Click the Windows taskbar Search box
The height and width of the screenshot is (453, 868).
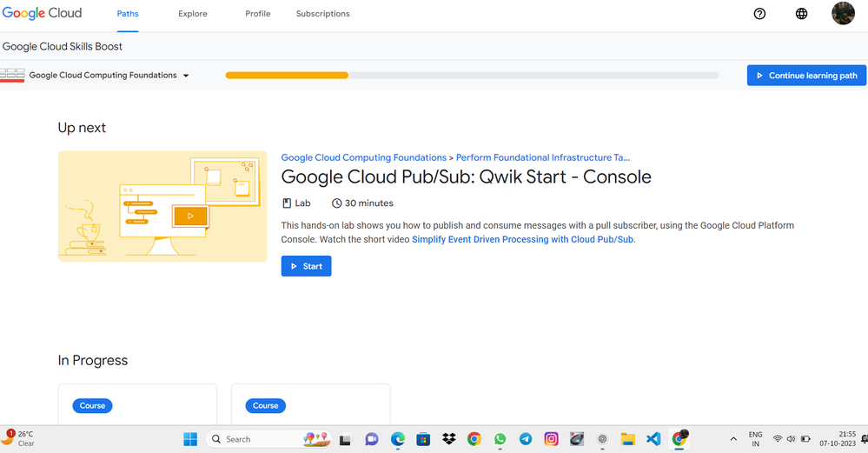pyautogui.click(x=268, y=439)
